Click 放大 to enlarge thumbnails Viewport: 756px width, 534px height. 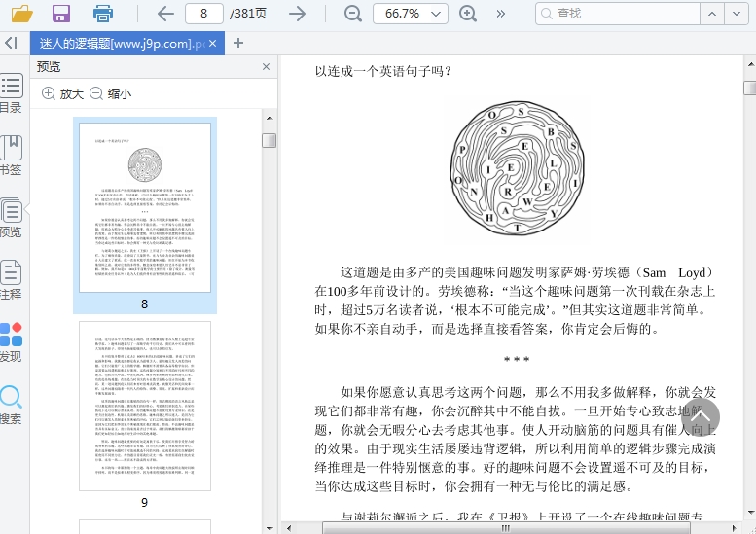point(62,94)
